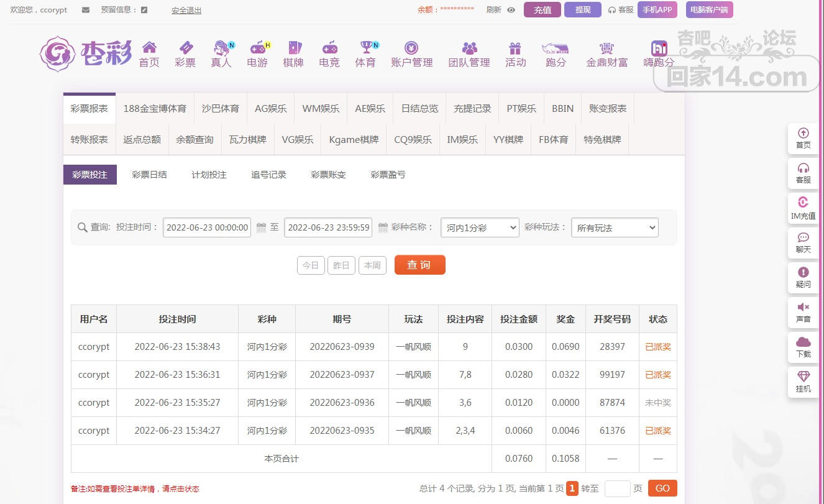
Task: Click the sports trophy icon
Action: [365, 48]
